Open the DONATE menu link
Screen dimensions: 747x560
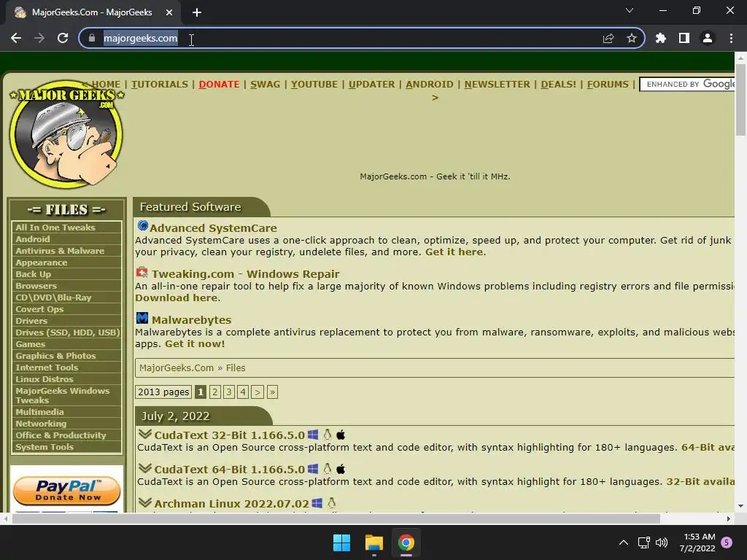(x=219, y=85)
